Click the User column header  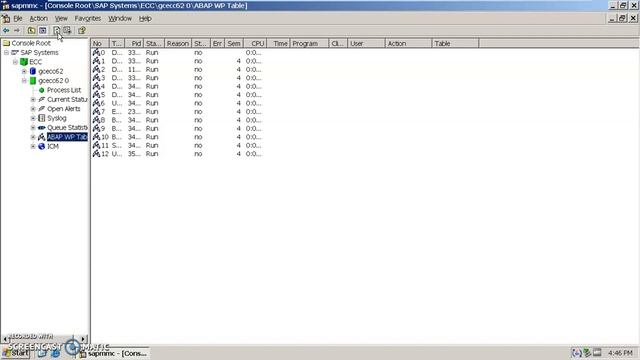[x=366, y=43]
